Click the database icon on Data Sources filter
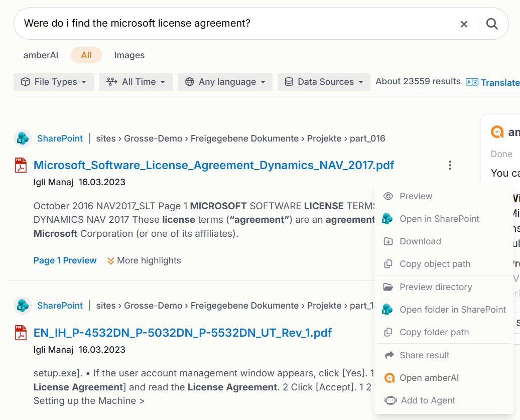The width and height of the screenshot is (520, 420). [289, 82]
